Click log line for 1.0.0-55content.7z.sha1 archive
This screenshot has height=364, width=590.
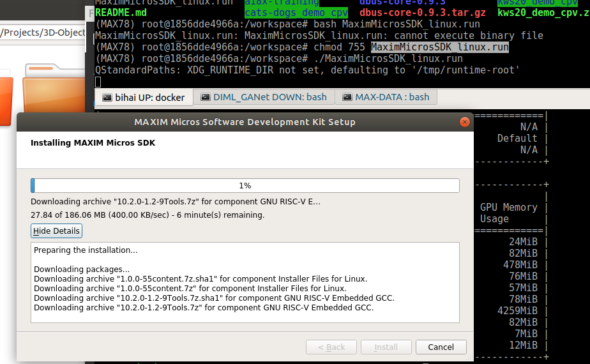(x=200, y=279)
